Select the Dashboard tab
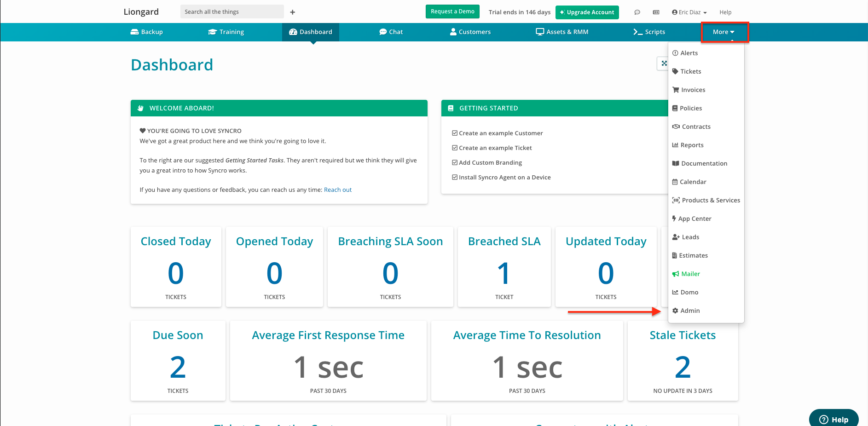The width and height of the screenshot is (868, 426). (x=311, y=32)
